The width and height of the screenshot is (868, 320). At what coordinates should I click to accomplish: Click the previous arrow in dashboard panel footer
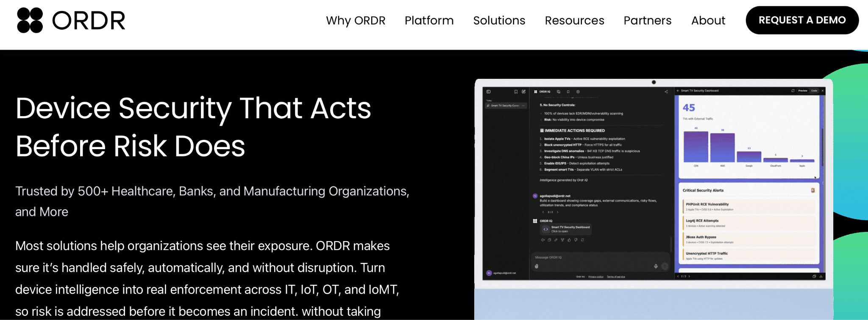coord(678,276)
